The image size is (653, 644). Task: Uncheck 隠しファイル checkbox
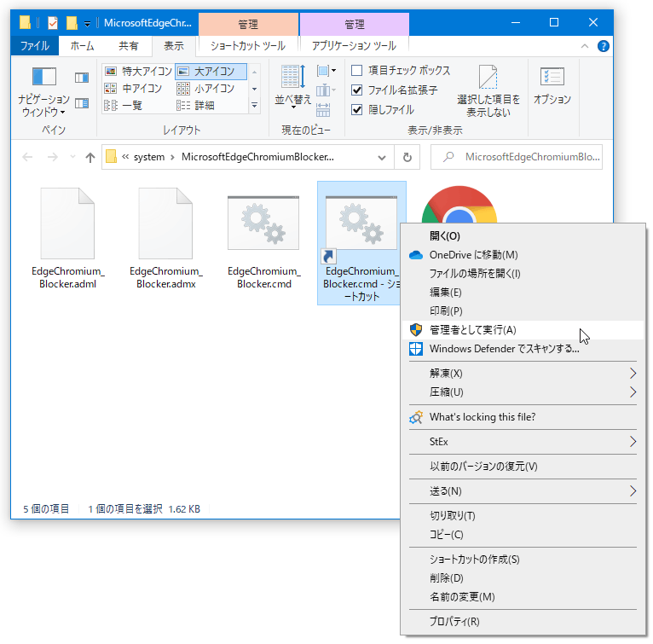pos(357,110)
